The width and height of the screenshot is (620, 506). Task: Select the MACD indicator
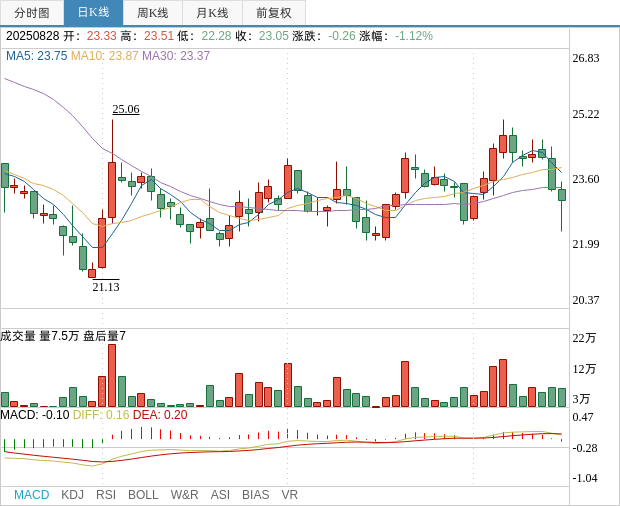pyautogui.click(x=32, y=495)
